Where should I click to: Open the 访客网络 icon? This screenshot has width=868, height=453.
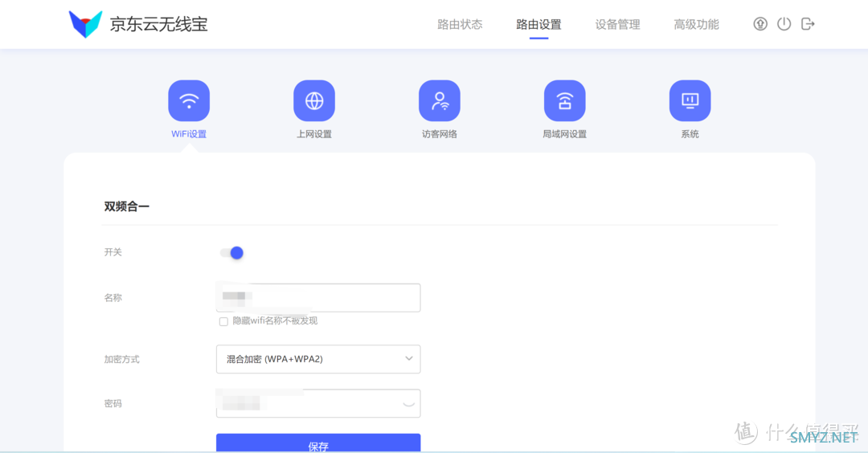coord(440,100)
